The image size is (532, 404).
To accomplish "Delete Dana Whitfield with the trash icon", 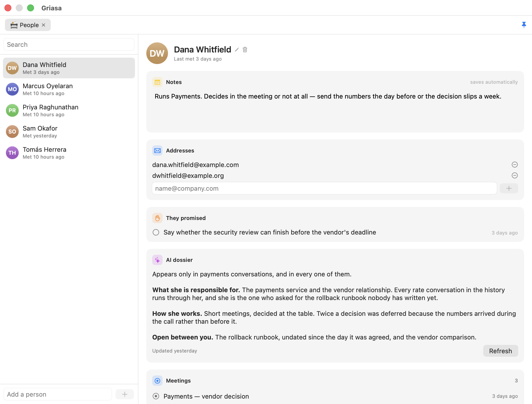I will (245, 50).
